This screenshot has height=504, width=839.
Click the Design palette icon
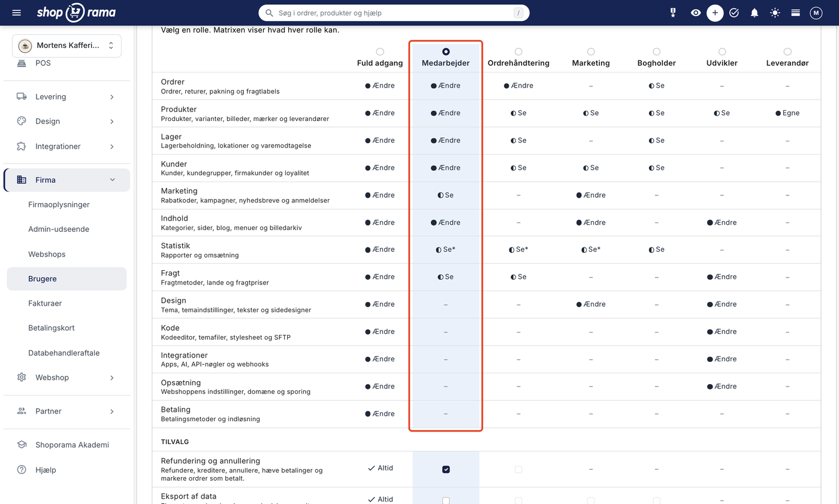(x=22, y=121)
